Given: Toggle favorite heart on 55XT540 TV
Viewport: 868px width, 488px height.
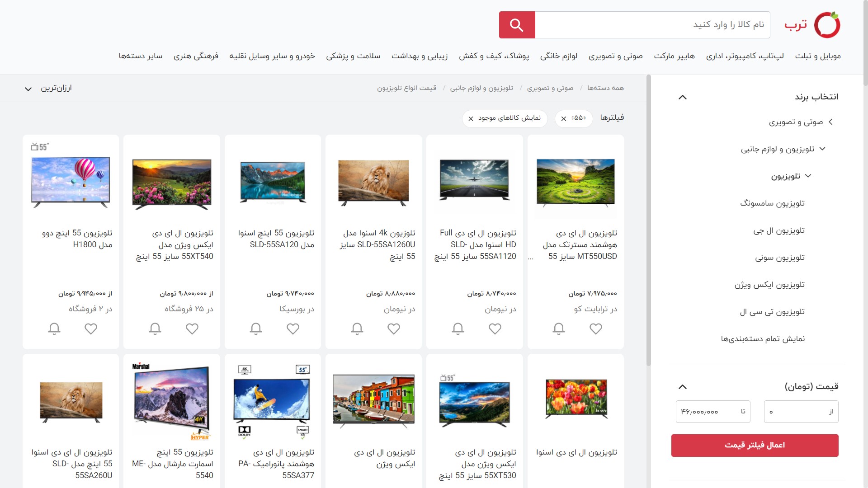Looking at the screenshot, I should (x=192, y=329).
